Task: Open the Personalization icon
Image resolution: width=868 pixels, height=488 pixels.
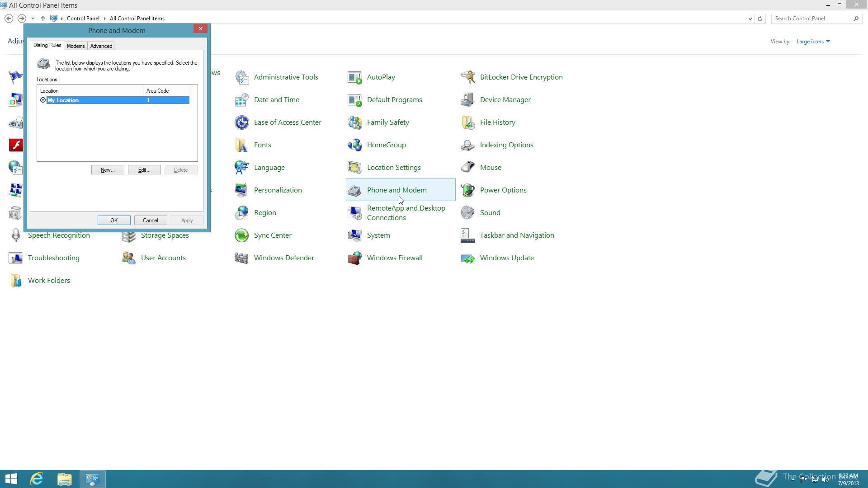Action: pyautogui.click(x=242, y=190)
